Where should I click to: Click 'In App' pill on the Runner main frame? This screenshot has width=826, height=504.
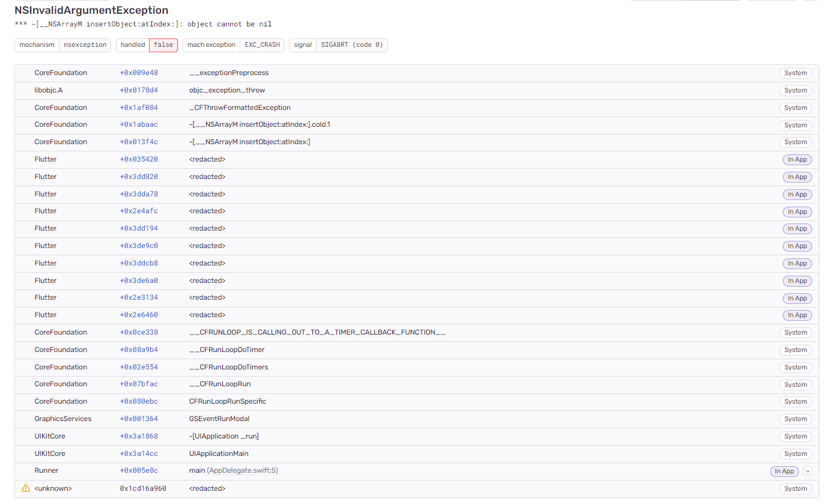click(784, 471)
